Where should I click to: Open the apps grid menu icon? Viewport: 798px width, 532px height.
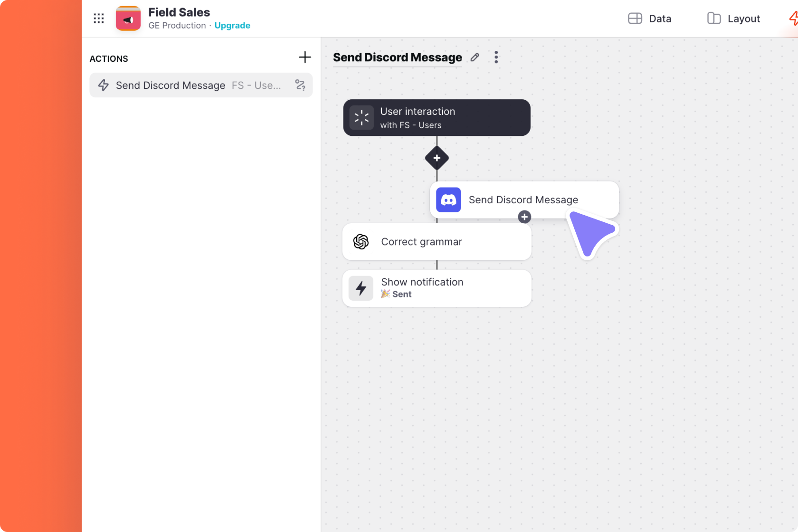[99, 19]
